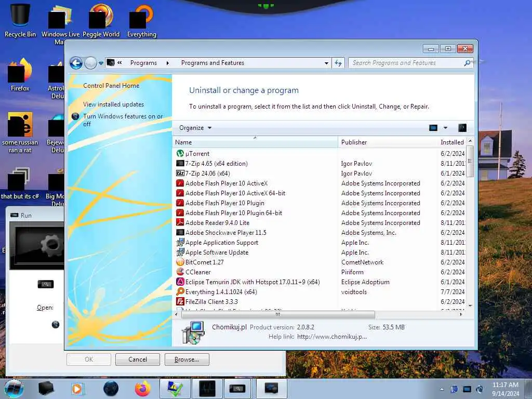The image size is (532, 399).
Task: Click the horizontal scrollbar thumb of program list
Action: [x=278, y=314]
